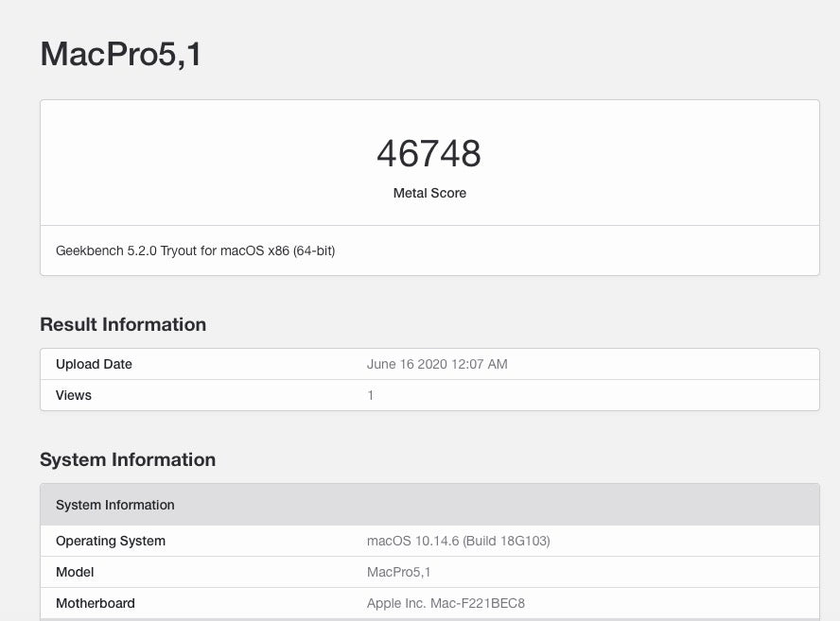Click the bold System Information section heading
This screenshot has height=621, width=840.
[x=128, y=459]
